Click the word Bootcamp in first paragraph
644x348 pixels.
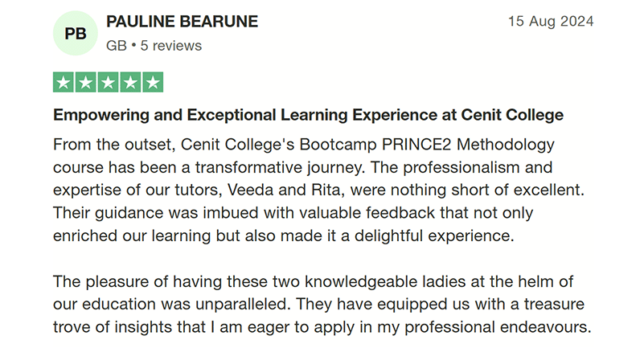pyautogui.click(x=338, y=145)
